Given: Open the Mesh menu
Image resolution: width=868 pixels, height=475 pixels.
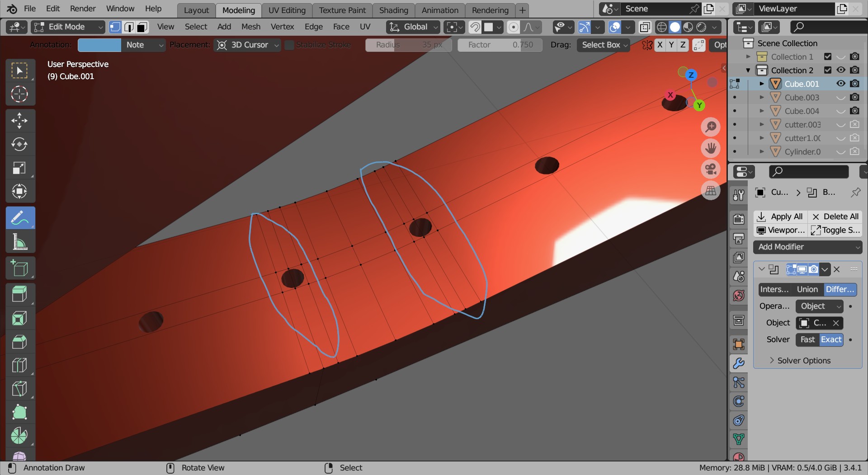Looking at the screenshot, I should (x=251, y=27).
